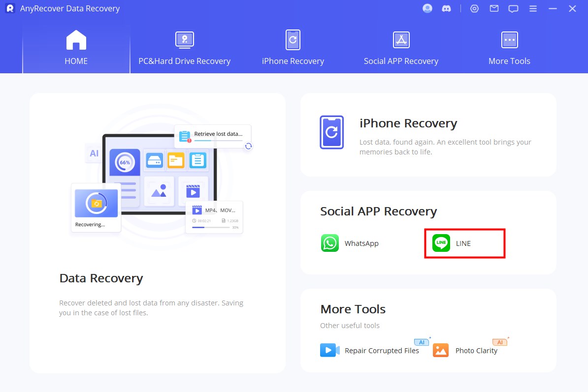Viewport: 588px width, 392px height.
Task: Click the Photo Clarity orange icon
Action: [x=441, y=350]
